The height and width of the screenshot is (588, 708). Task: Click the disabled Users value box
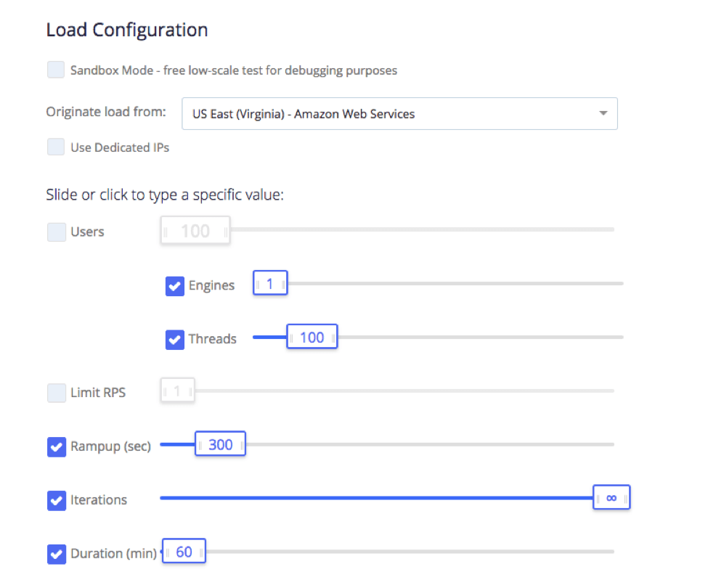[x=195, y=231]
